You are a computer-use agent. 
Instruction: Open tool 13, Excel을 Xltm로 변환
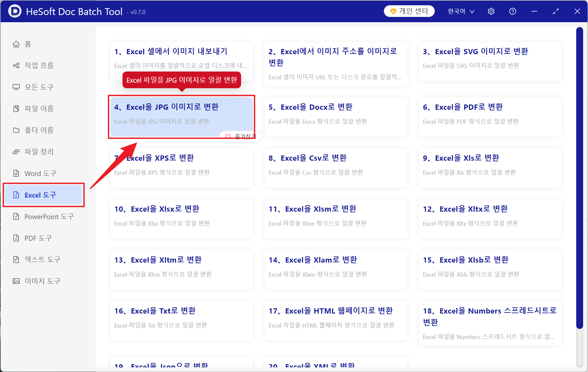182,269
